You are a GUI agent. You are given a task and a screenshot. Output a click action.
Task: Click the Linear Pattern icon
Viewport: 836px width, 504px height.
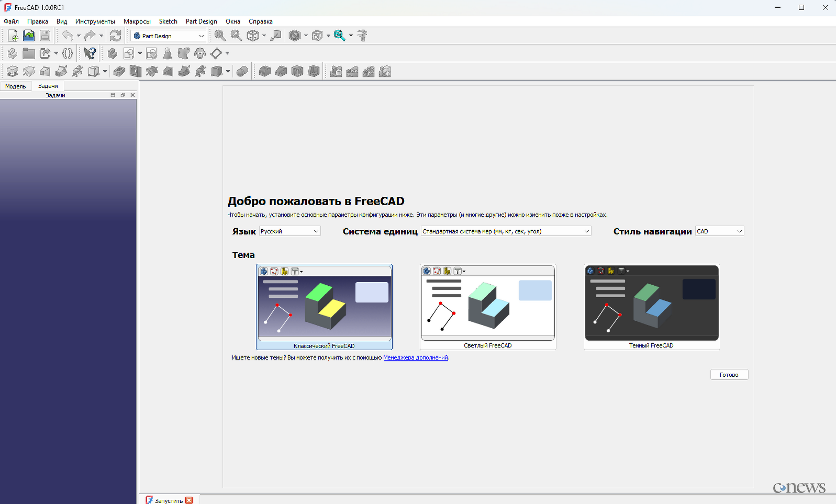(x=352, y=71)
